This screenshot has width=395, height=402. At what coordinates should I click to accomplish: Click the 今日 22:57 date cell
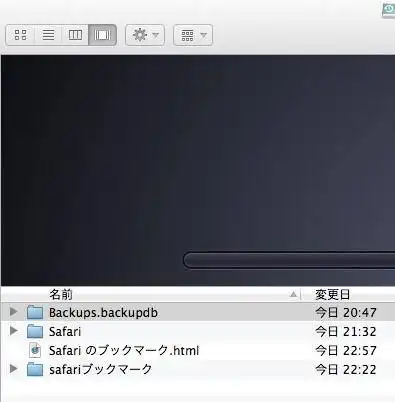[346, 351]
